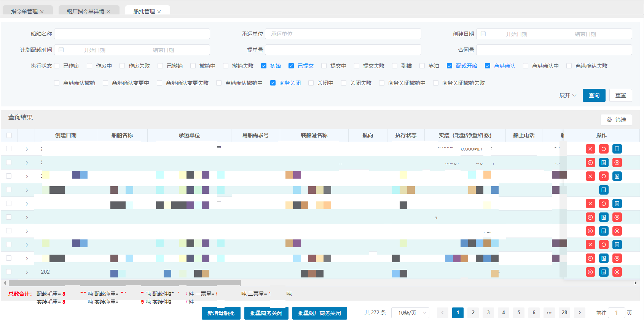The image size is (644, 320).
Task: Expand the 202 row chevron
Action: point(27,272)
